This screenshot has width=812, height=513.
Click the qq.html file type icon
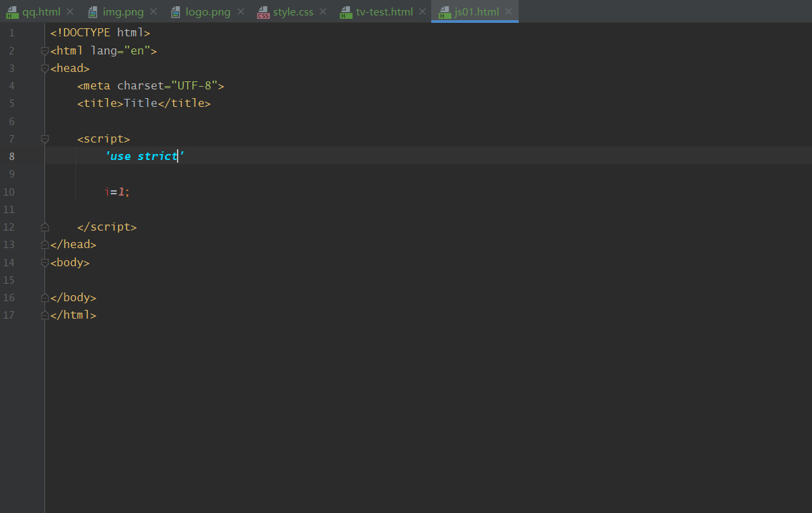point(12,11)
